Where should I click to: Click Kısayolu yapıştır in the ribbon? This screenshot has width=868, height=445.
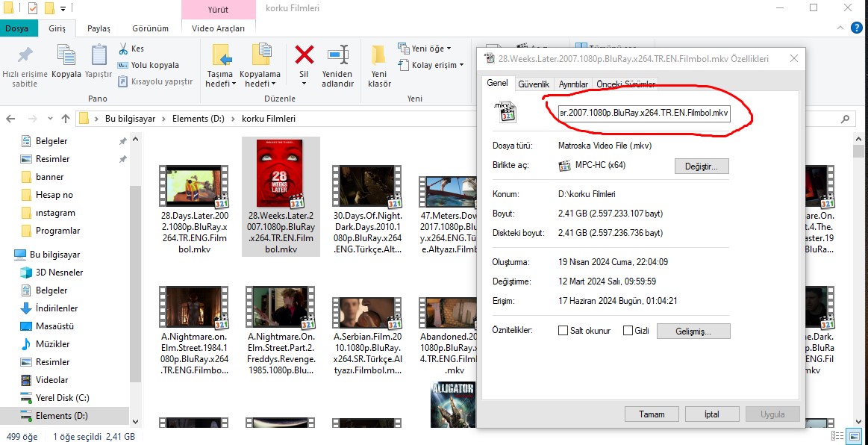[155, 81]
